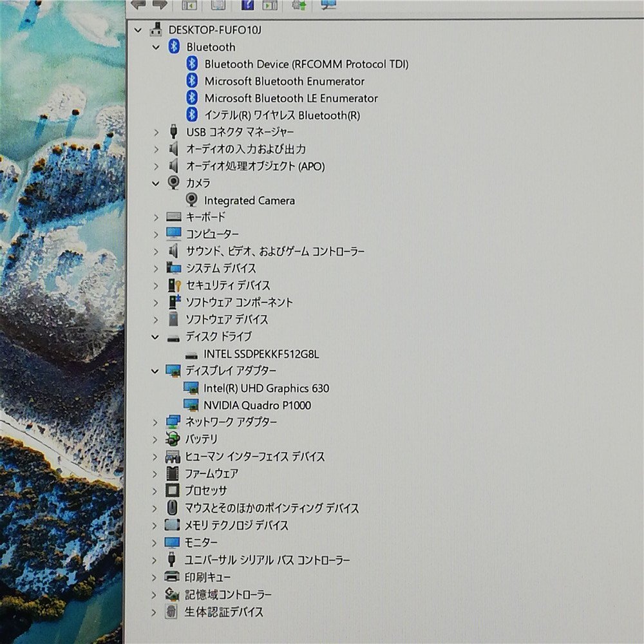
Task: Expand the システム デバイス category
Action: pos(156,269)
